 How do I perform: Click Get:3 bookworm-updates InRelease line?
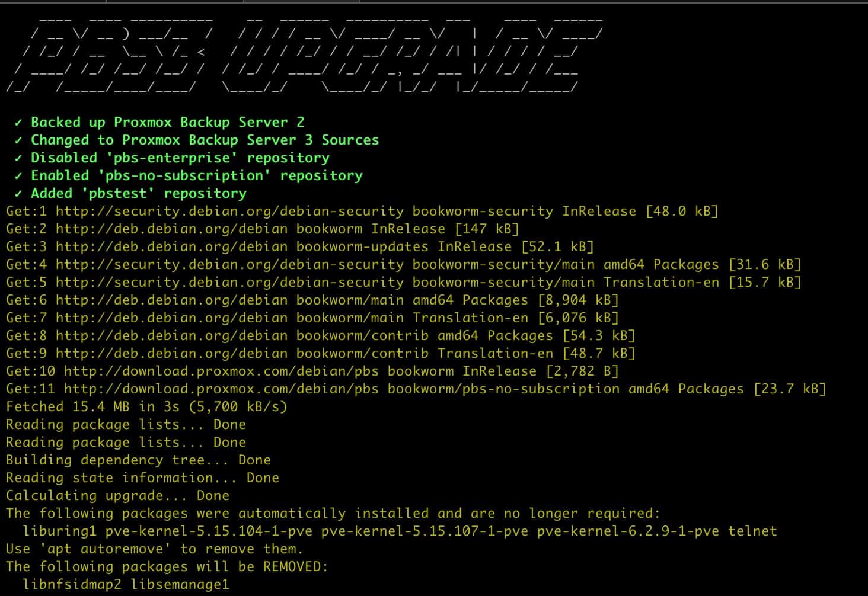[x=300, y=246]
